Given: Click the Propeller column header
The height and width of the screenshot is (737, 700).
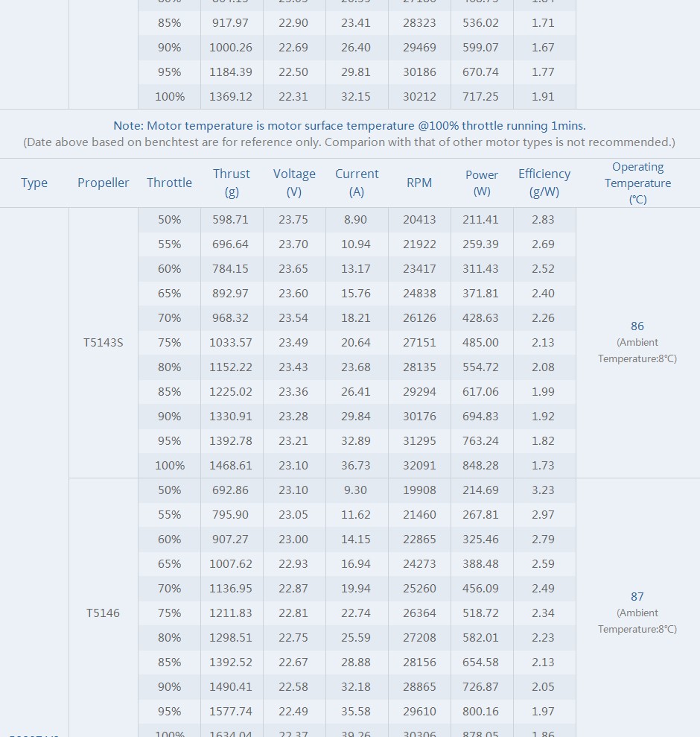Looking at the screenshot, I should click(103, 183).
